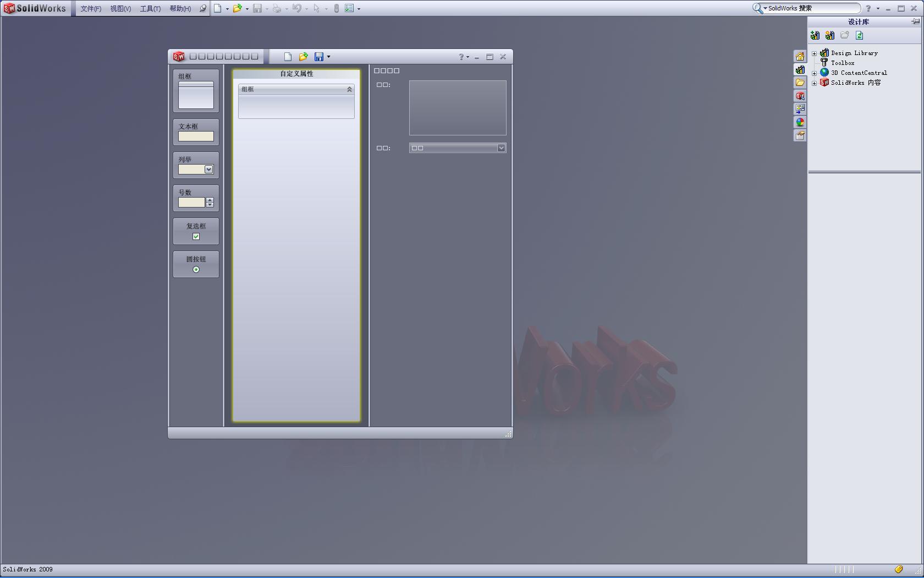Click the Undo icon in main toolbar
924x578 pixels.
(297, 8)
